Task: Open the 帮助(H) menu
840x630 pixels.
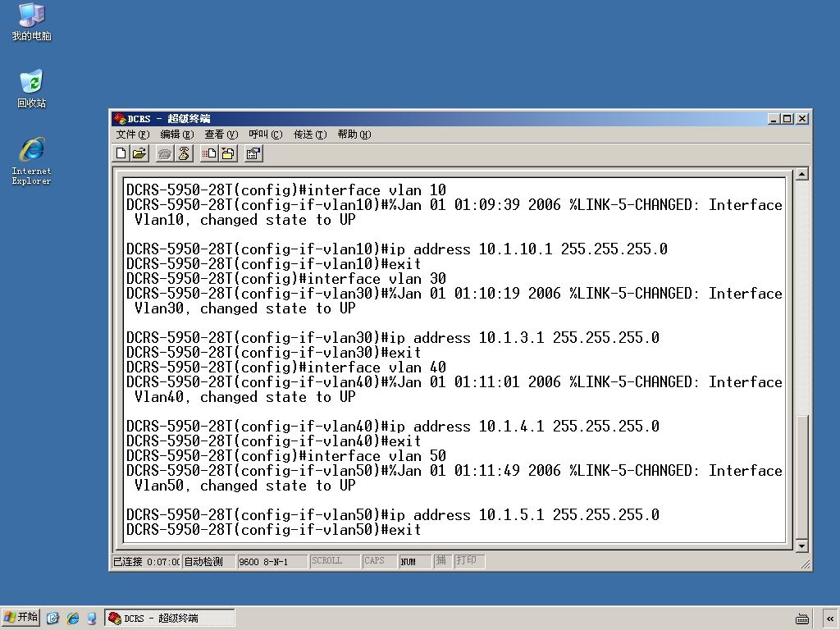Action: [354, 135]
